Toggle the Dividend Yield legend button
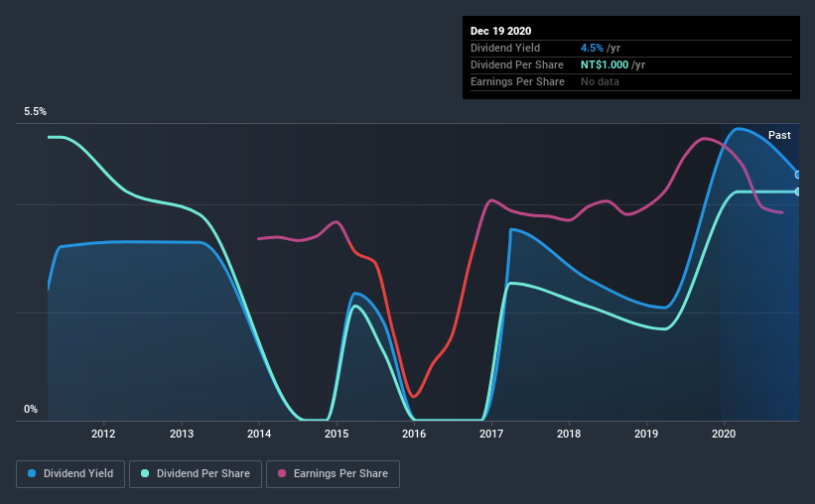 (x=70, y=474)
